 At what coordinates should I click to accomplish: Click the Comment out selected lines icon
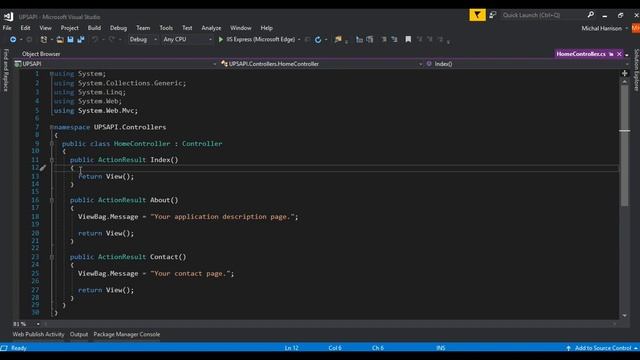pyautogui.click(x=359, y=40)
